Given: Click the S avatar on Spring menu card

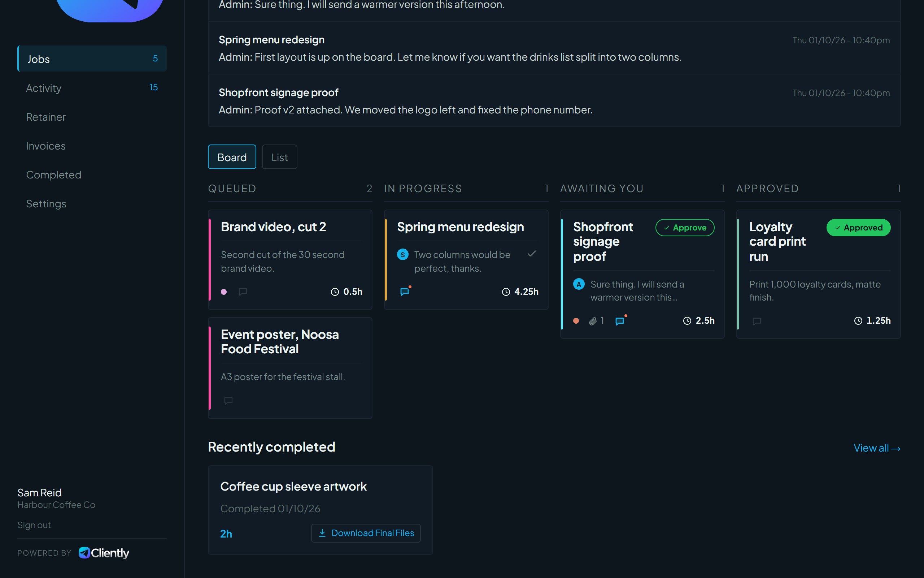Looking at the screenshot, I should 403,255.
